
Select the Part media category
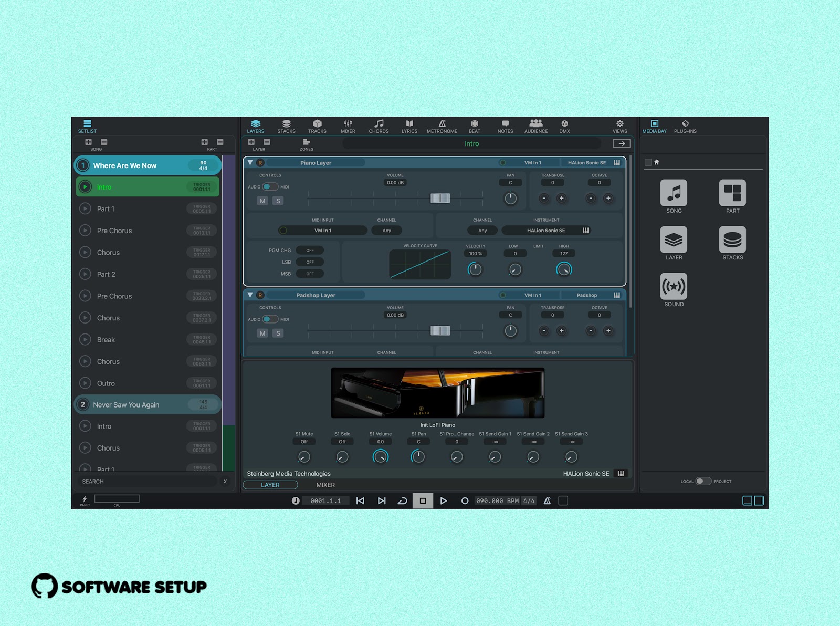point(732,193)
